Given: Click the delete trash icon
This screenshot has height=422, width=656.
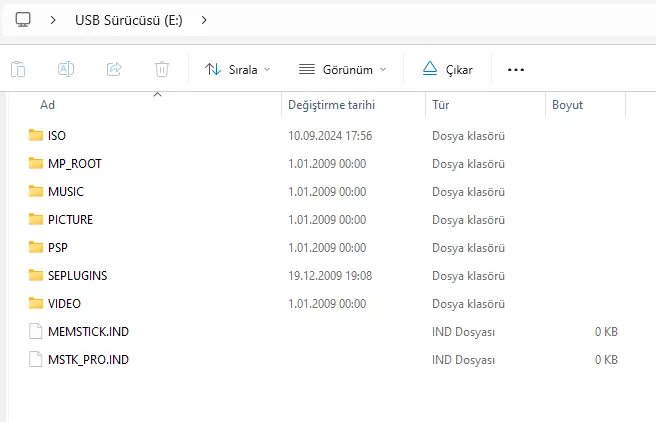Looking at the screenshot, I should click(162, 69).
